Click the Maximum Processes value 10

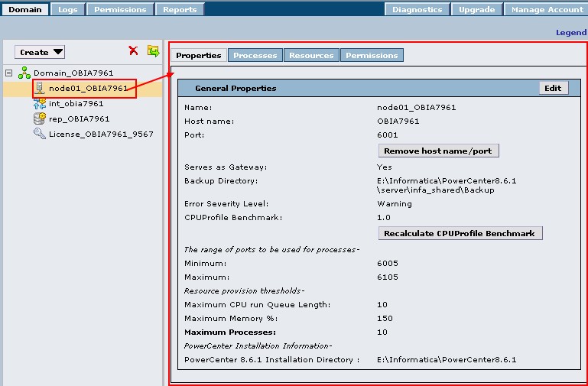(x=382, y=332)
